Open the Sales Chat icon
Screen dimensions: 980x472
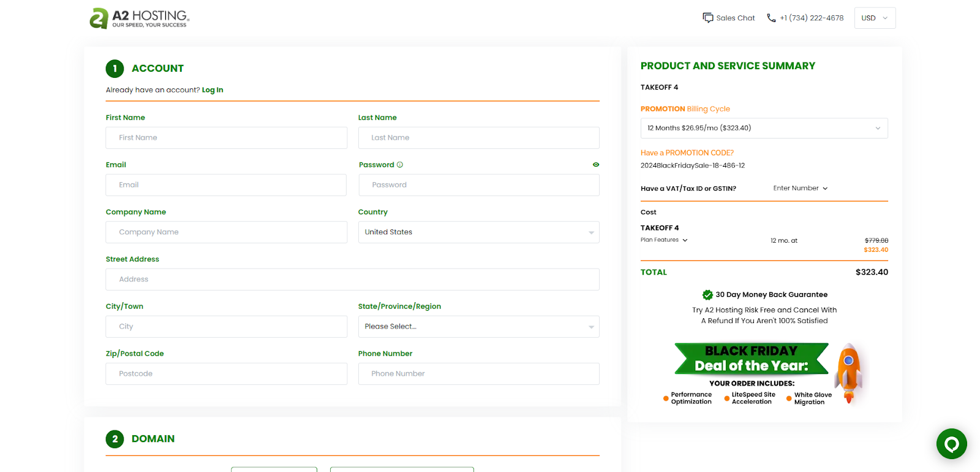click(708, 18)
